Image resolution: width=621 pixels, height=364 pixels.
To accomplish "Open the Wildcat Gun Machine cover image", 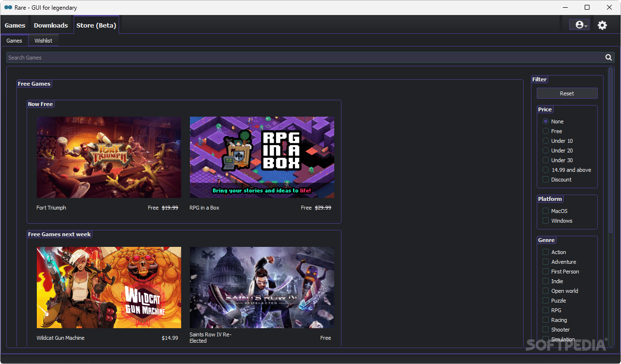I will point(109,288).
